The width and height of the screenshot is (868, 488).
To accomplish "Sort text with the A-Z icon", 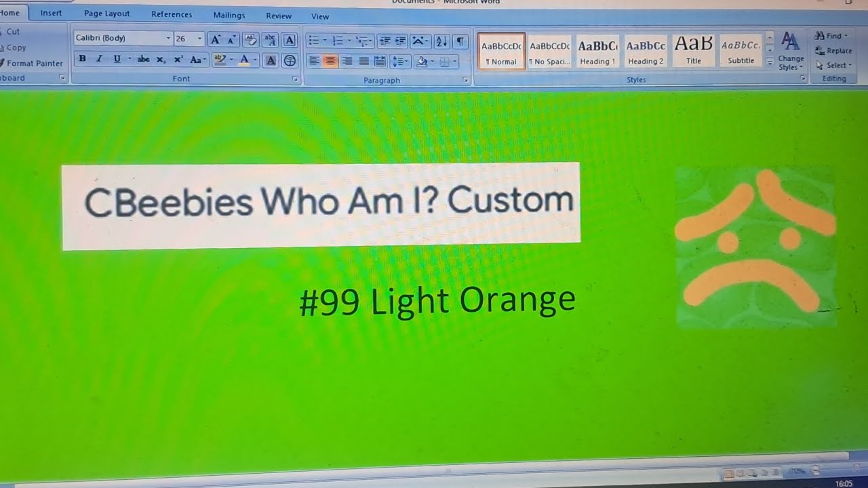I will (441, 41).
